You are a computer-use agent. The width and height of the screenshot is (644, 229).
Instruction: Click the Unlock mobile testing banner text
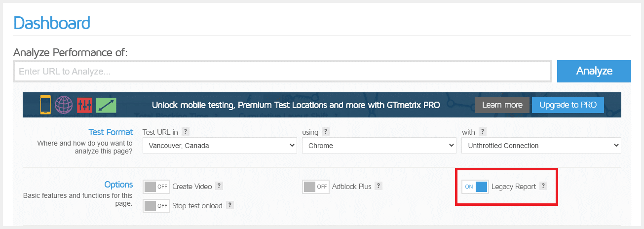pos(296,105)
